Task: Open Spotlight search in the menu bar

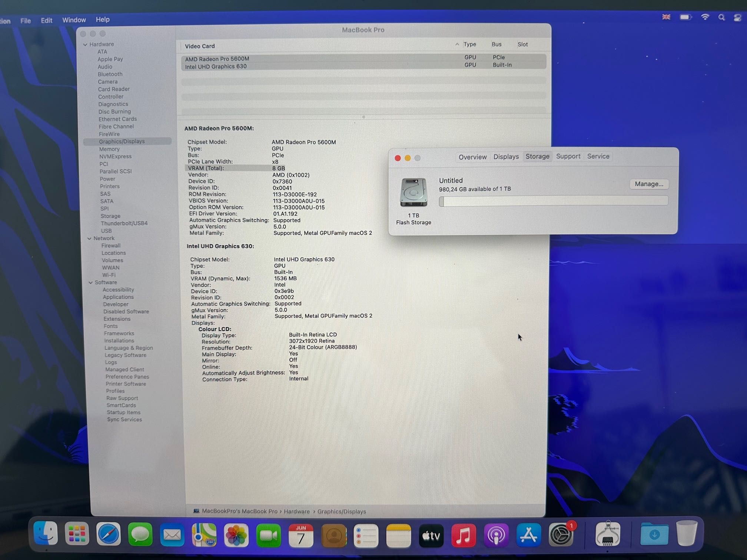Action: pyautogui.click(x=721, y=17)
